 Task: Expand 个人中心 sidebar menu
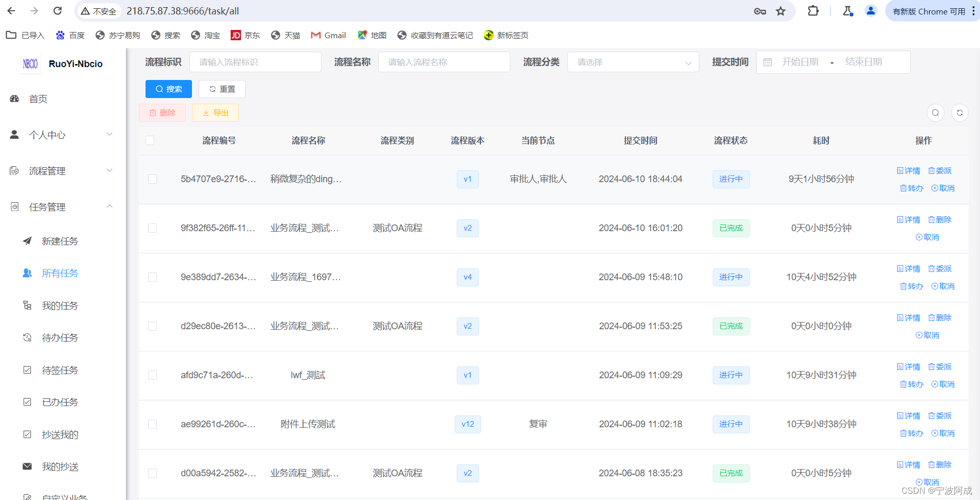tap(62, 135)
